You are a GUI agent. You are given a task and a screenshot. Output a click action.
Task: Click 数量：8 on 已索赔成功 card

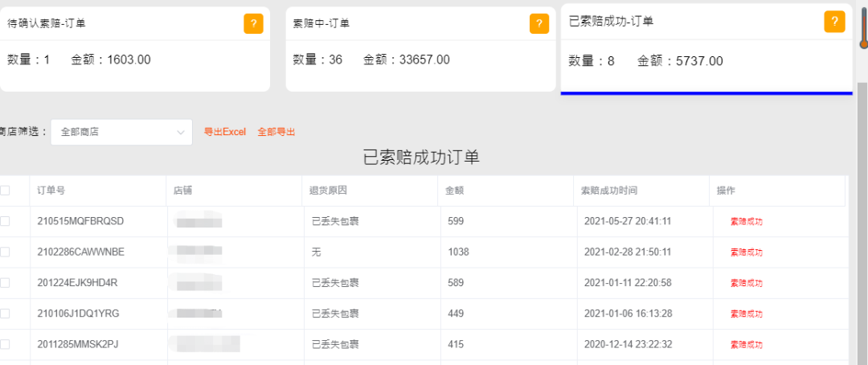[x=592, y=61]
